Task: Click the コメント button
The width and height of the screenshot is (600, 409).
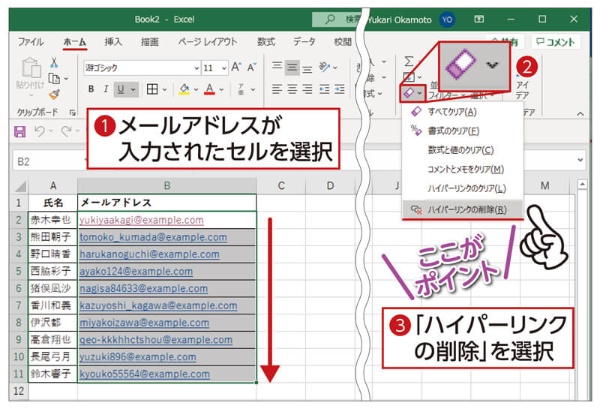Action: click(x=556, y=42)
